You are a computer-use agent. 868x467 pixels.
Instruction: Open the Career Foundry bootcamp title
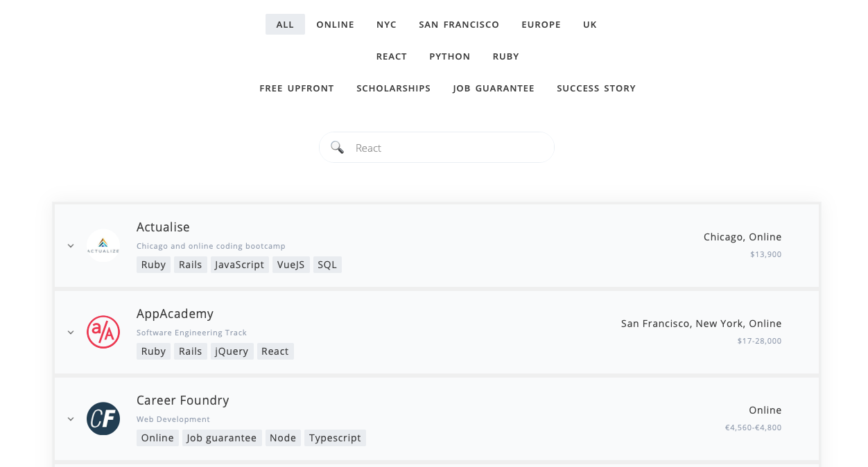tap(182, 400)
